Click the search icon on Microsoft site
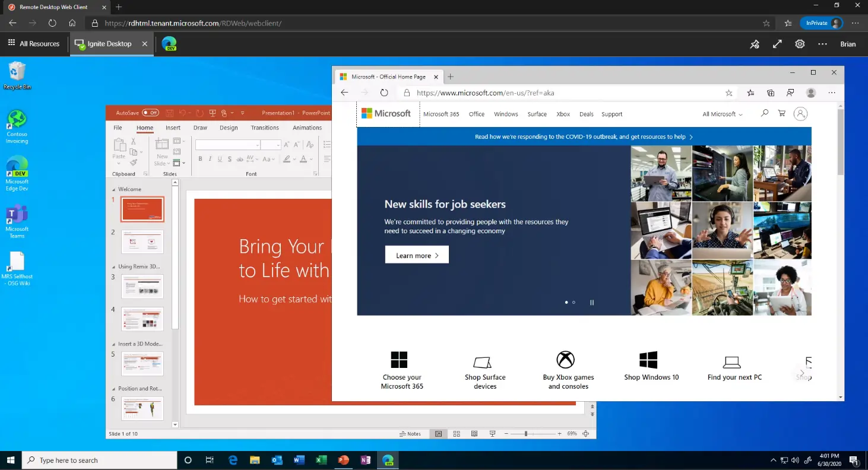The image size is (868, 470). 764,113
